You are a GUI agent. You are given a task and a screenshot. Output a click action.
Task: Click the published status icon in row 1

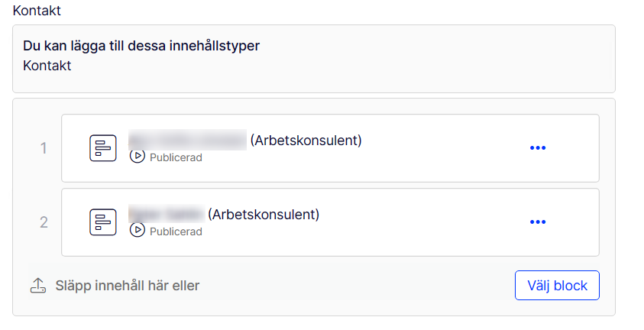coord(138,157)
